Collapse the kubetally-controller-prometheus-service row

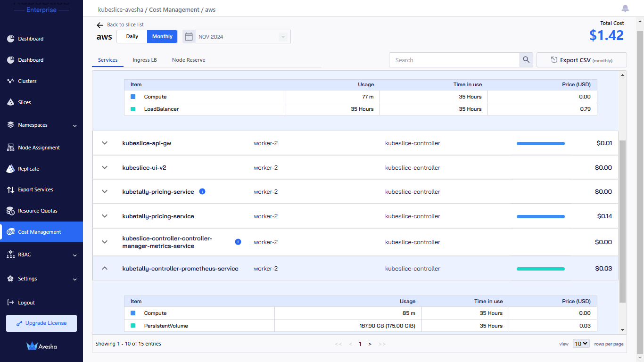click(x=105, y=268)
